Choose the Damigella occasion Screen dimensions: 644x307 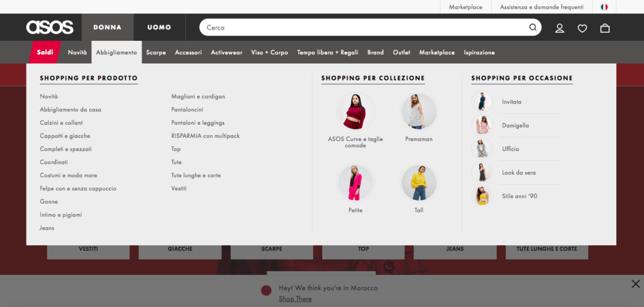click(515, 125)
